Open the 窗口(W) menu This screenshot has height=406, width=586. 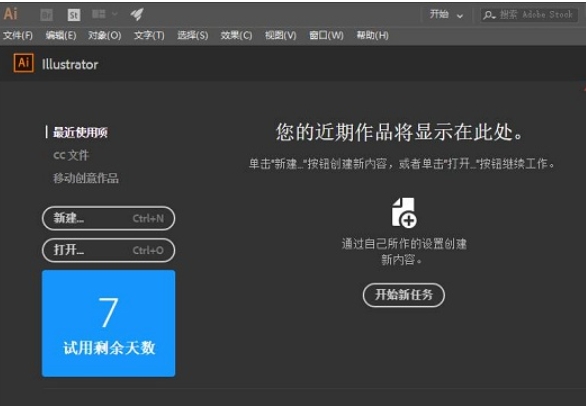click(x=326, y=36)
